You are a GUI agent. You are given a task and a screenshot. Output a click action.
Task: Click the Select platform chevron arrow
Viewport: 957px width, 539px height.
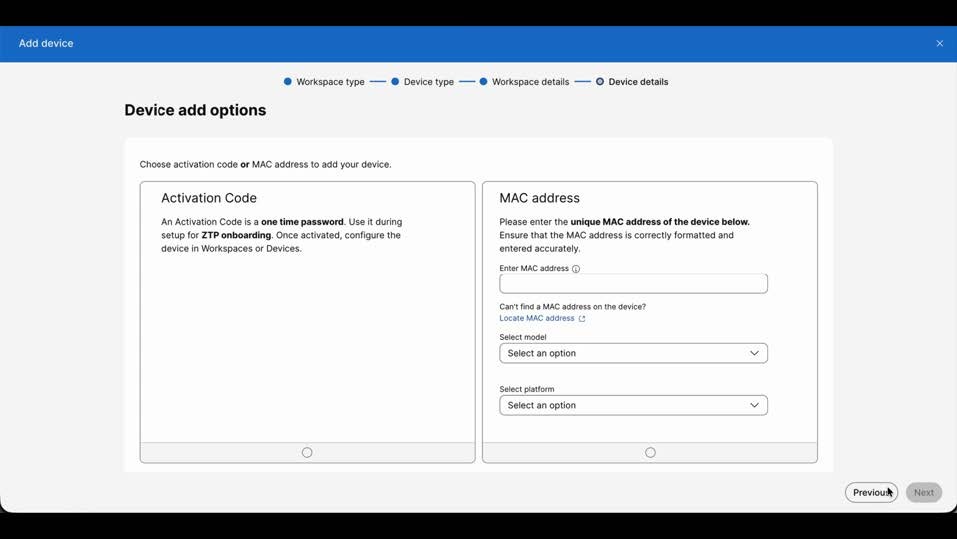click(754, 405)
